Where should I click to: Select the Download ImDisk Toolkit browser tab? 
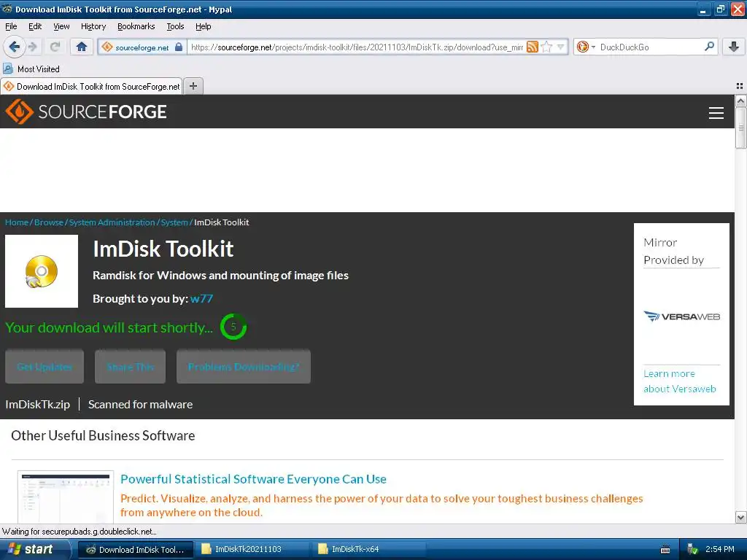[x=91, y=86]
